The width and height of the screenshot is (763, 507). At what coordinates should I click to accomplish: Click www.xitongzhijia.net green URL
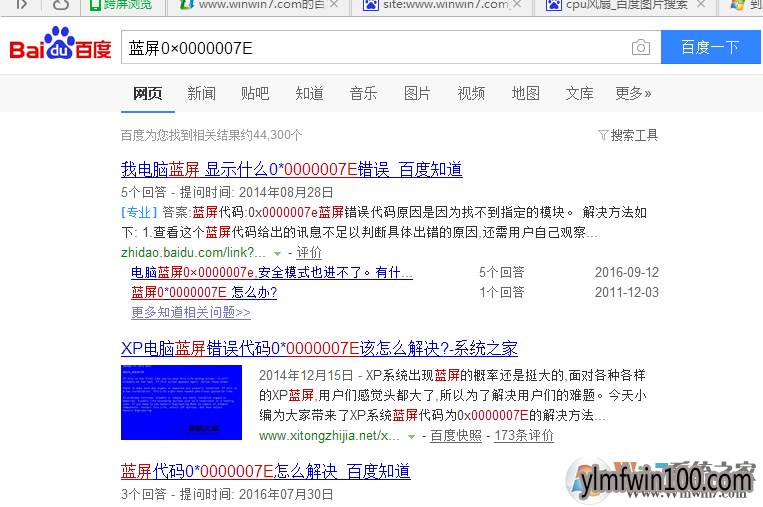(329, 435)
